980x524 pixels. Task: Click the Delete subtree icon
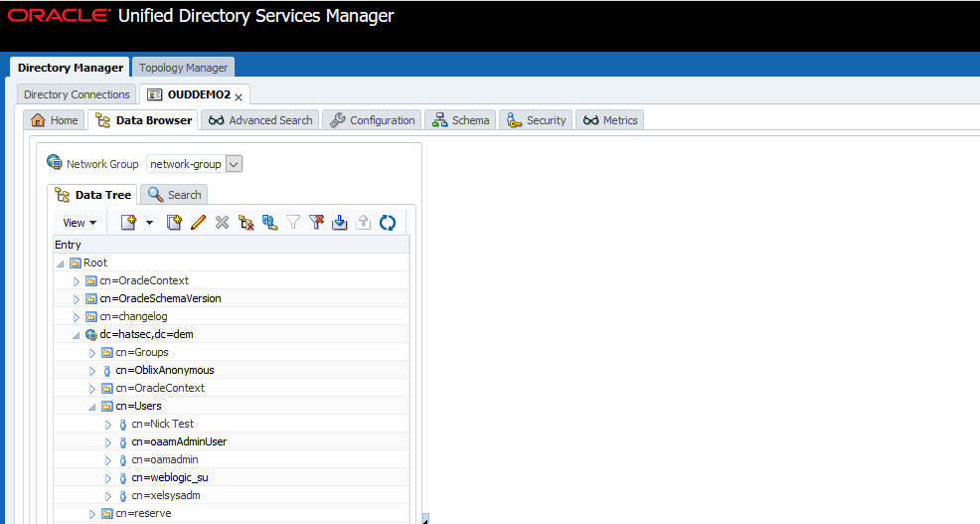(x=245, y=223)
